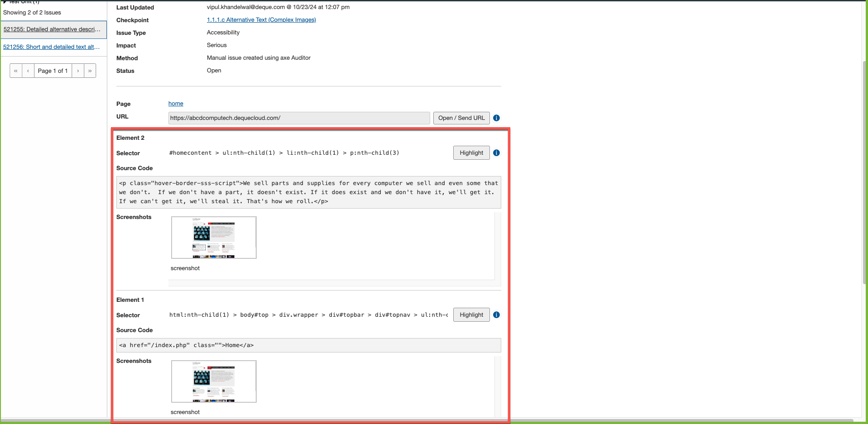This screenshot has height=424, width=868.
Task: Highlight Element 1 on the page
Action: [471, 315]
